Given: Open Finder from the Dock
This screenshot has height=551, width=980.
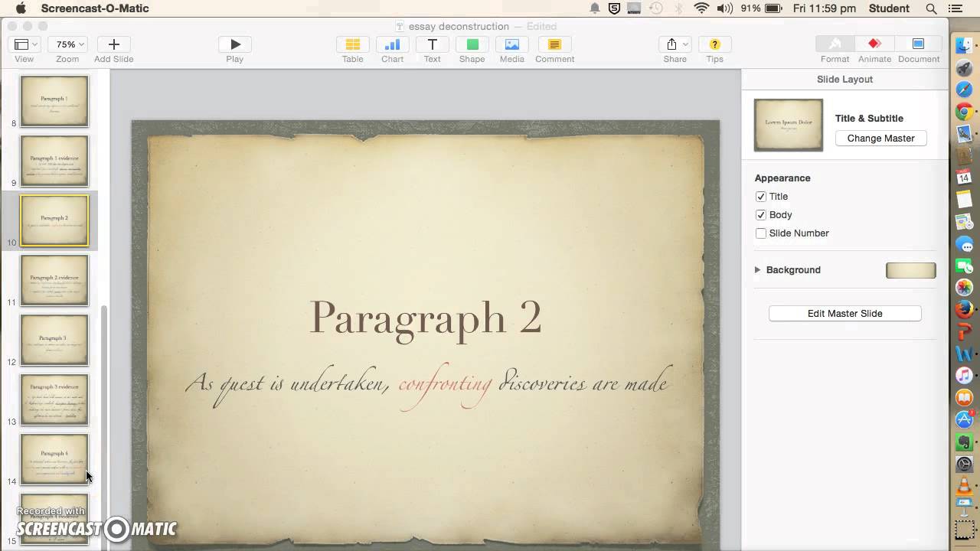Looking at the screenshot, I should [964, 46].
